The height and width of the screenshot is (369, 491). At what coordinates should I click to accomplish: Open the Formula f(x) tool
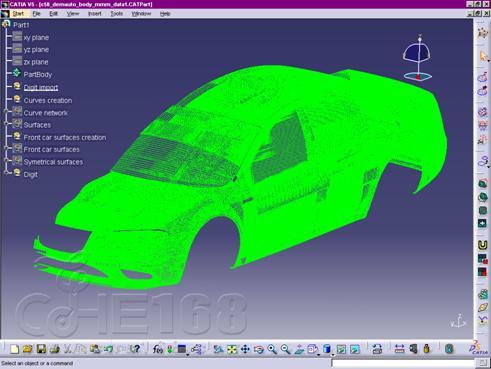(x=157, y=349)
